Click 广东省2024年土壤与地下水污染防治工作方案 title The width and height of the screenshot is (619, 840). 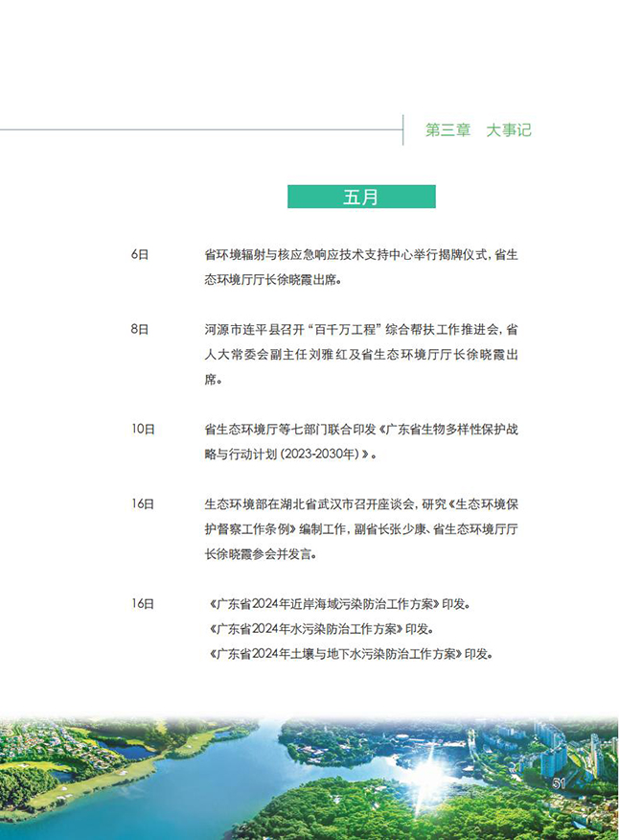[332, 654]
